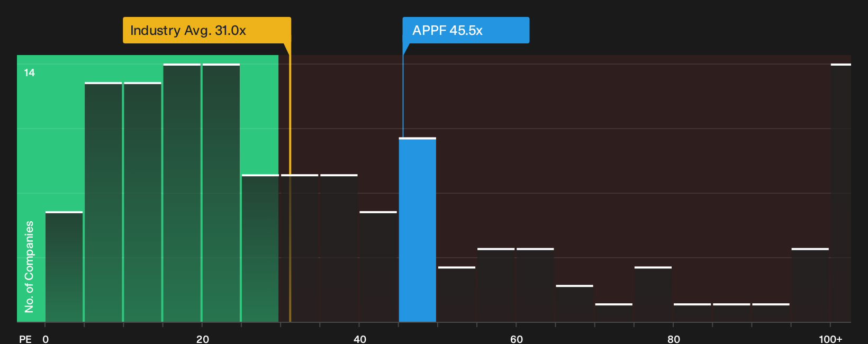Click the x-axis tick label 100+

(x=830, y=339)
